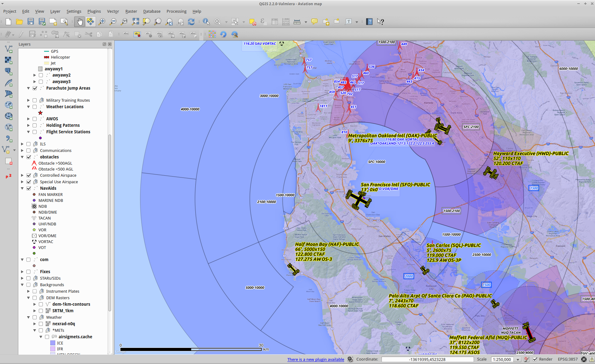Activate the Identify Features tool

[x=206, y=22]
